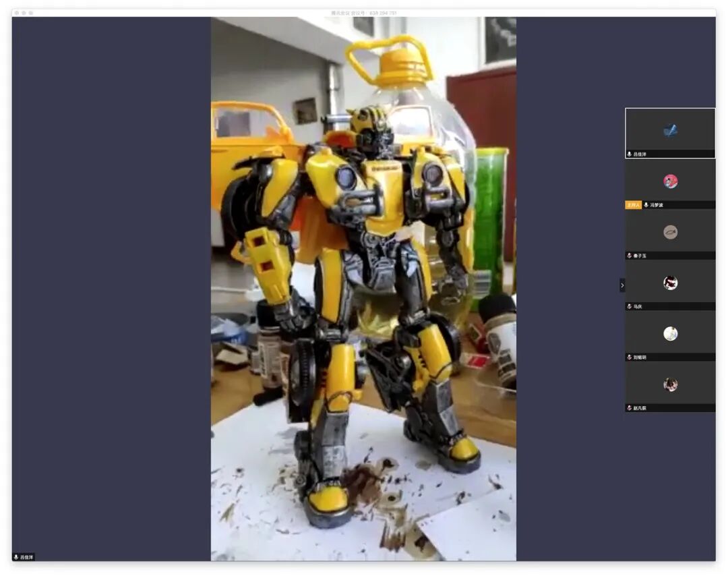This screenshot has width=728, height=576.
Task: Click the shared robot video in the main view
Action: [363, 289]
